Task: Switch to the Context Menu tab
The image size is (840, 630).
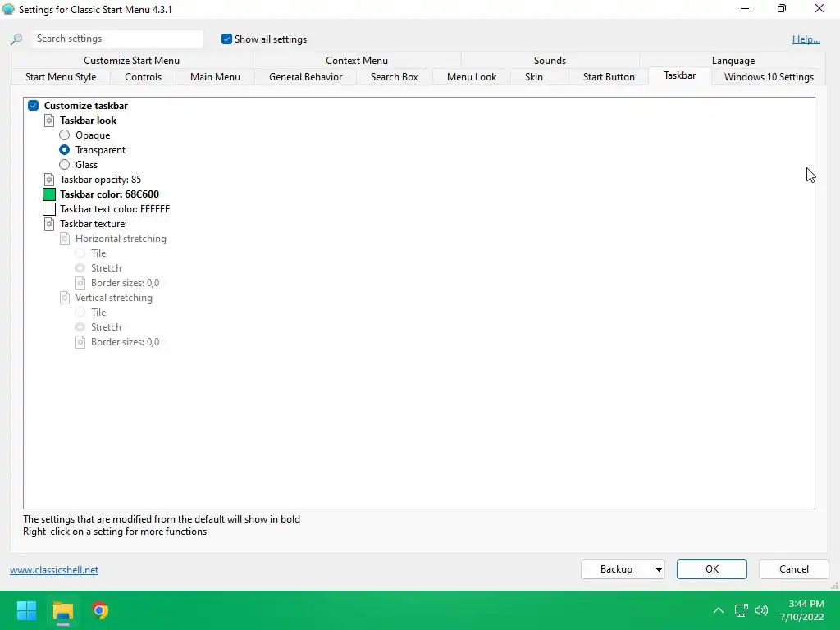Action: (356, 61)
